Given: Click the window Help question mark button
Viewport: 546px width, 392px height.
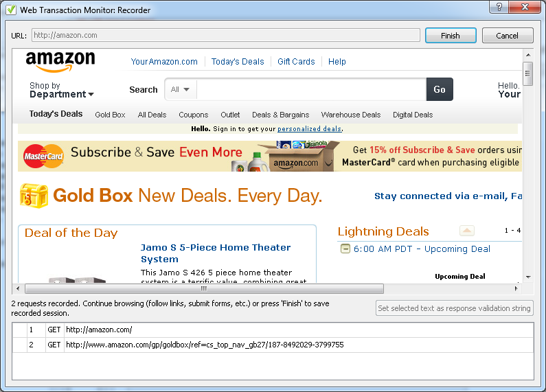Looking at the screenshot, I should [x=499, y=7].
